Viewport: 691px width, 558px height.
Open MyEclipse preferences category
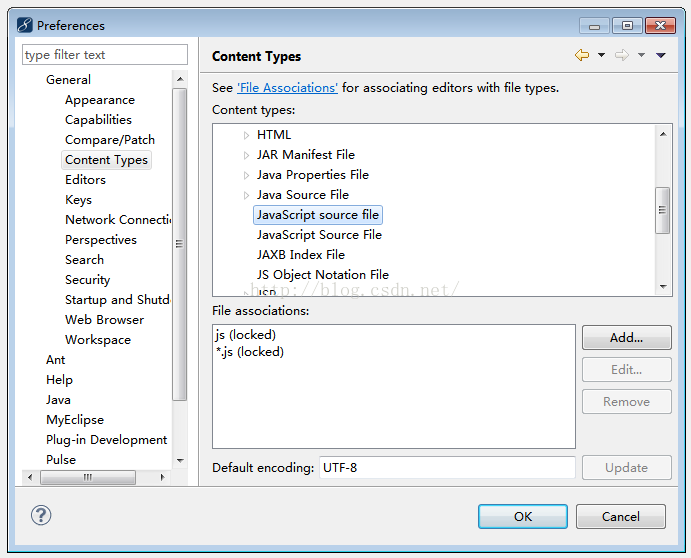click(75, 420)
